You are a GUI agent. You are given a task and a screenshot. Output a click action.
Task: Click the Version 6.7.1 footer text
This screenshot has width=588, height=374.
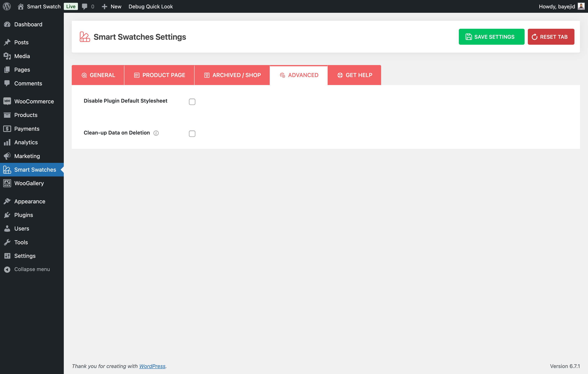click(x=565, y=366)
